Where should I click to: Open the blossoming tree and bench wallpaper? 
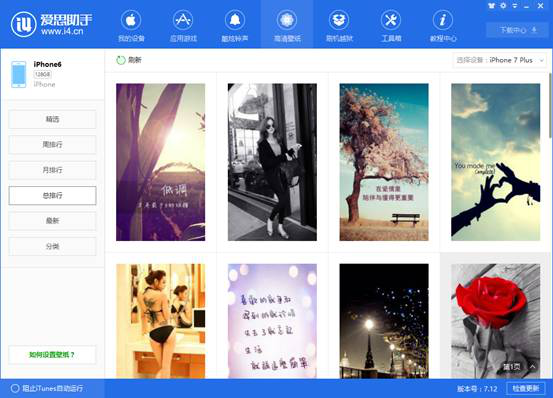click(384, 162)
